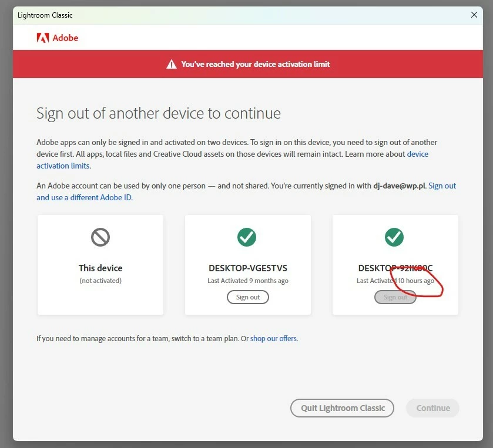Screen dimensions: 493x448
Task: Click the Adobe logo icon
Action: coord(43,38)
